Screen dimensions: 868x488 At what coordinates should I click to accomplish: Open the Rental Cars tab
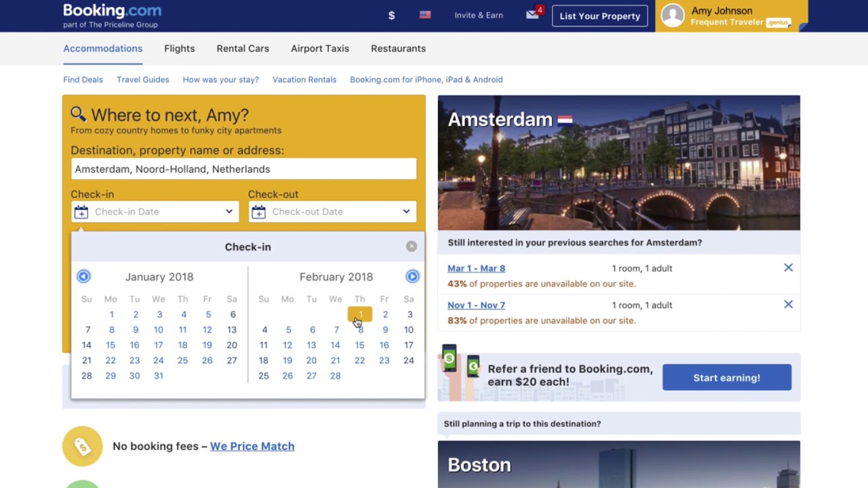click(x=243, y=48)
